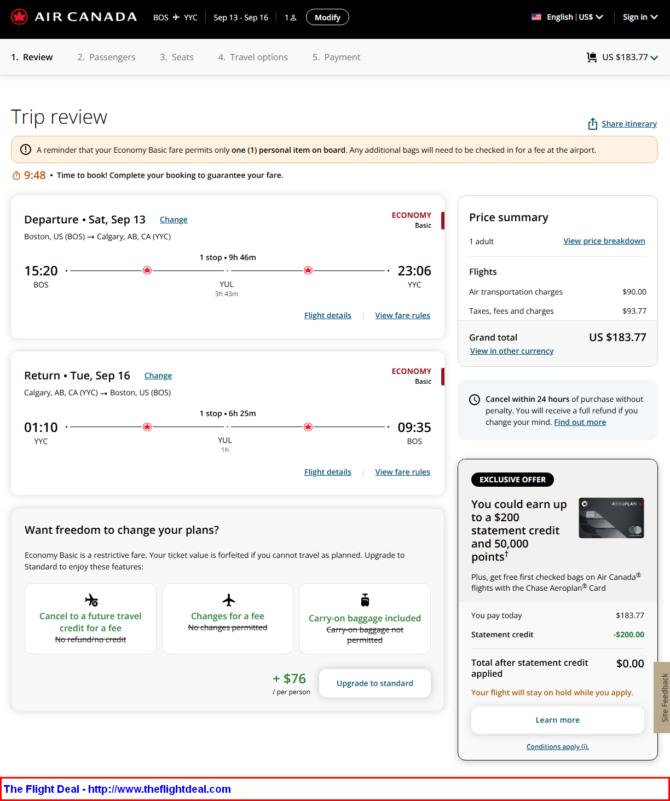Change the departure flight on Sat, Sep 13
Screen dimensions: 670x801
click(174, 220)
